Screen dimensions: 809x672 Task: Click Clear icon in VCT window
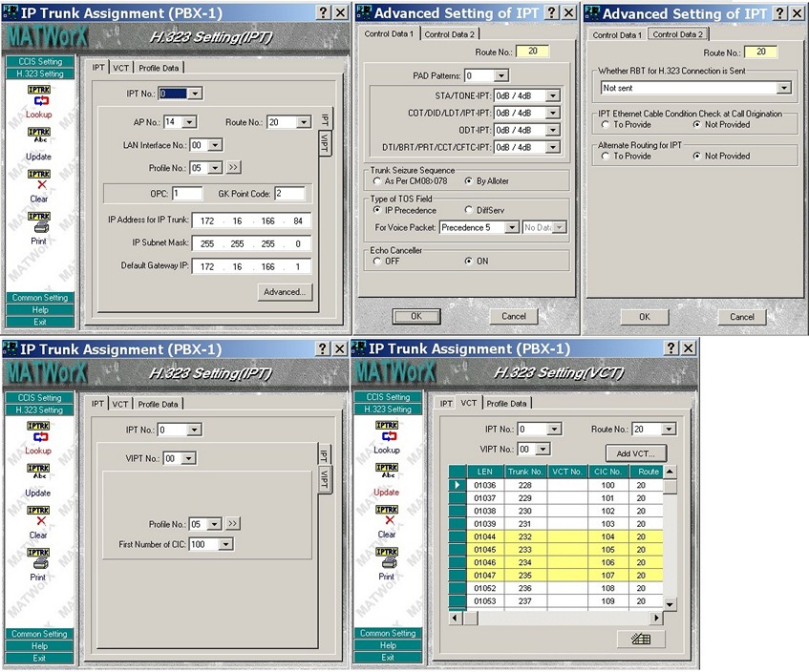point(387,515)
